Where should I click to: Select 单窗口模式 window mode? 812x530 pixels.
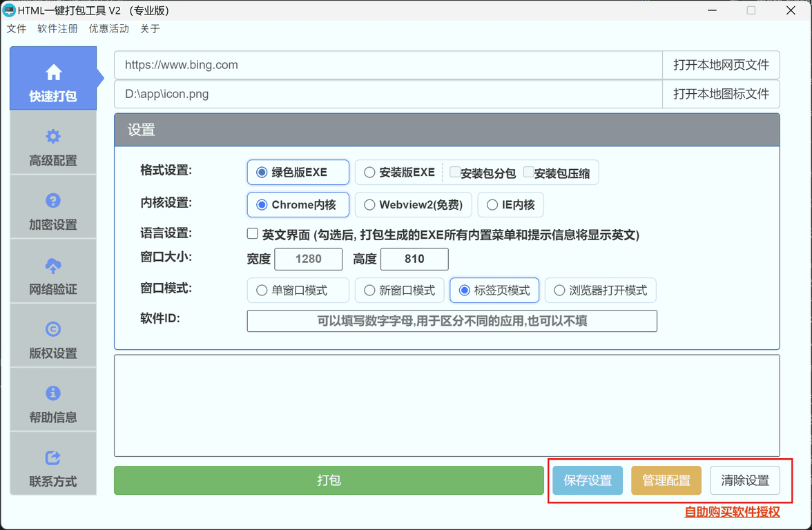coord(262,291)
